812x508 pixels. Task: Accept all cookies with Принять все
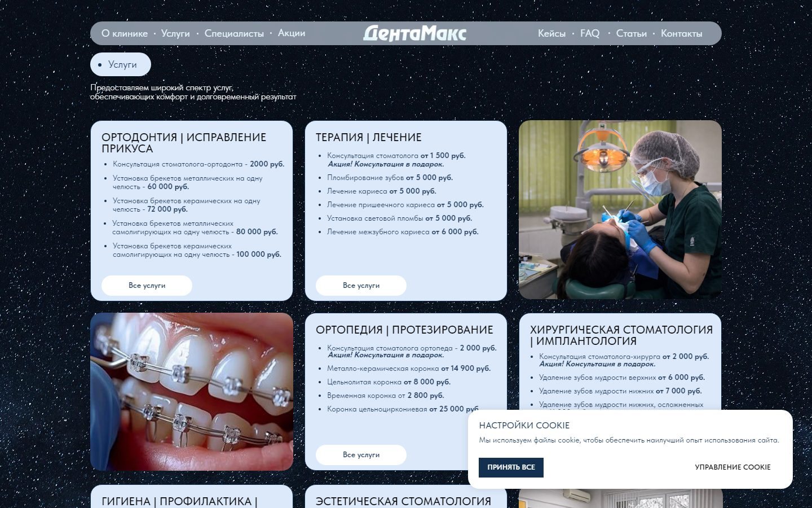point(511,467)
